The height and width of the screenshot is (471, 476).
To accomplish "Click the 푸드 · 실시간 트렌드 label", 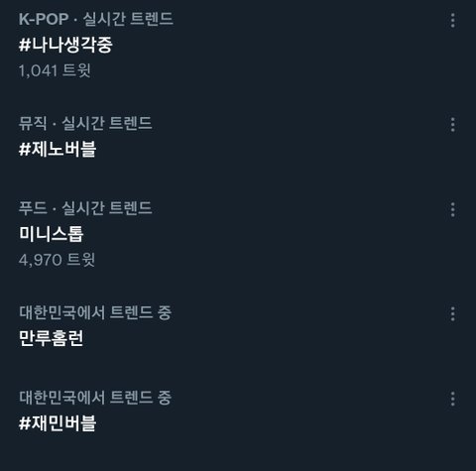I will (x=85, y=208).
